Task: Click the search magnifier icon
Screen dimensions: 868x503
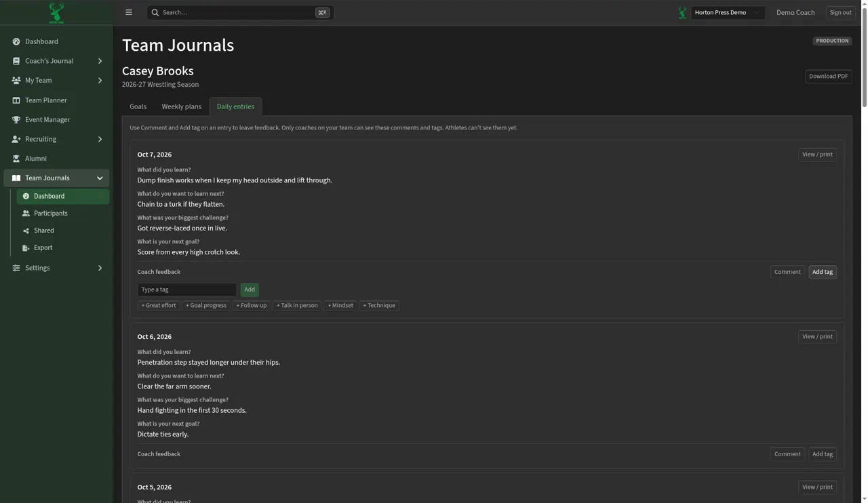Action: [155, 12]
